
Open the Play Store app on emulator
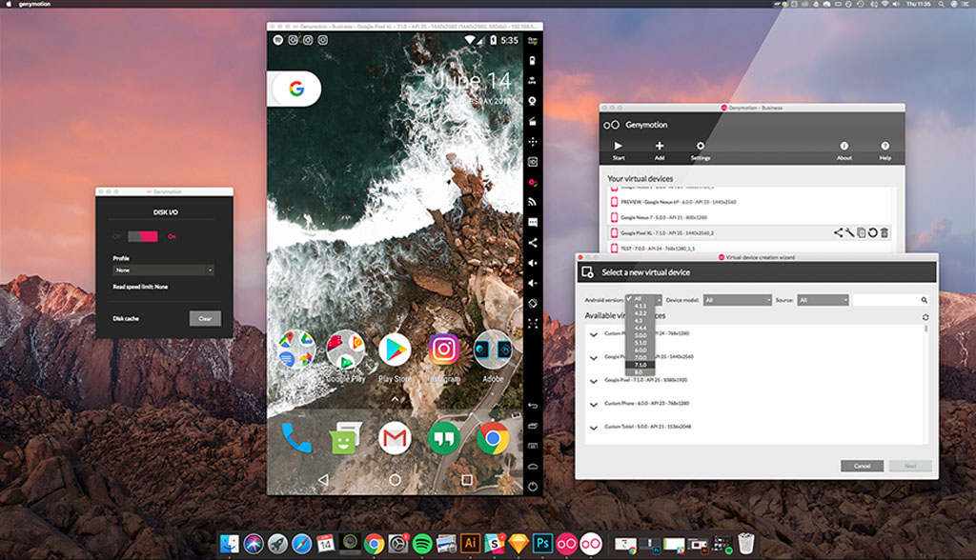point(395,350)
